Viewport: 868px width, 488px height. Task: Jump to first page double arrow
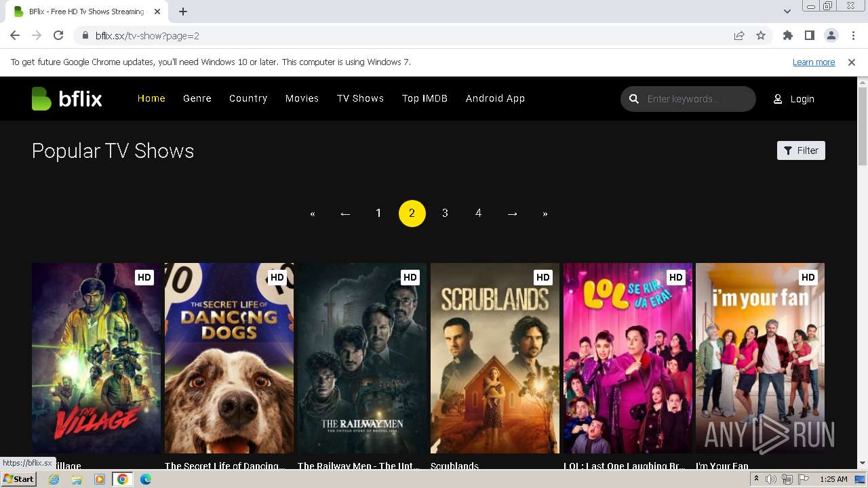click(313, 213)
